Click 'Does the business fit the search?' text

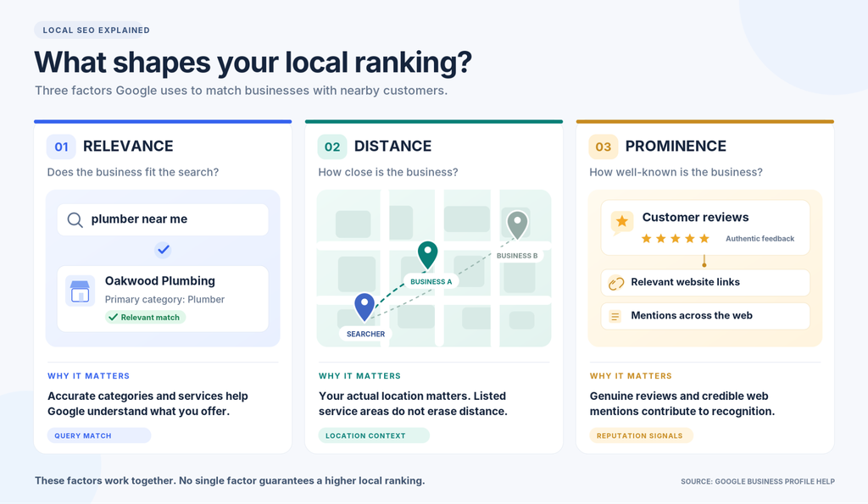click(x=133, y=172)
